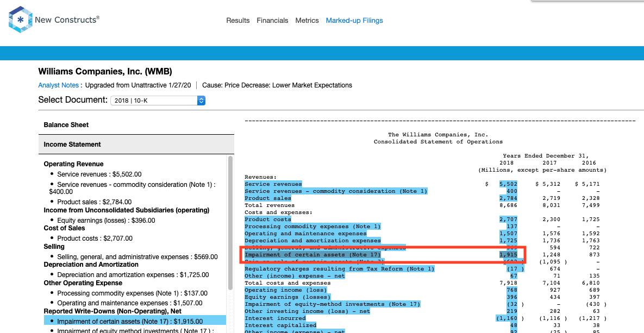Viewport: 644px width, 333px height.
Task: Click Income from Unconsolidated Subsidiaries (operating) heading
Action: (127, 210)
